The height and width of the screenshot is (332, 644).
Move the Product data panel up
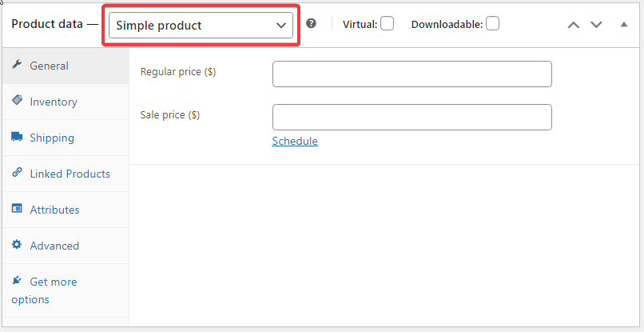574,25
